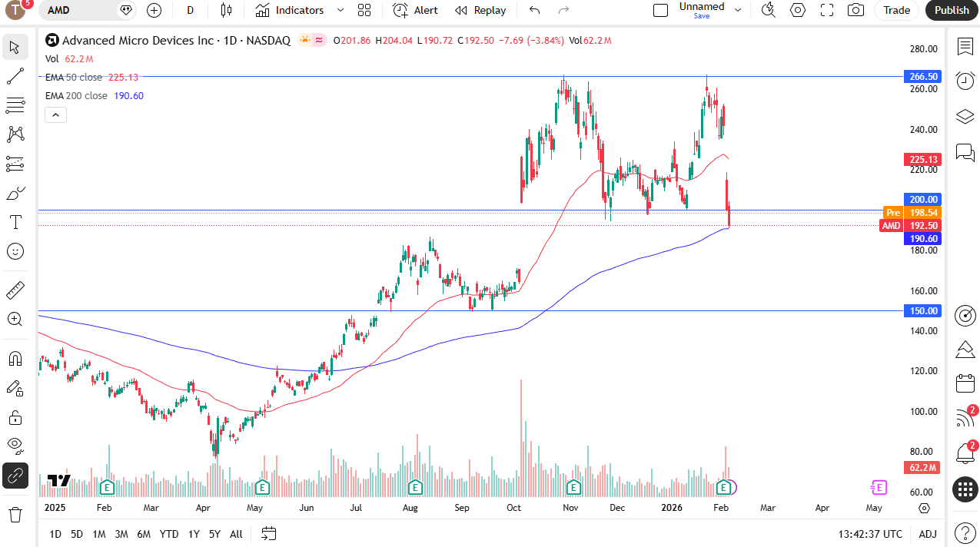Select the 5D time range
The width and height of the screenshot is (980, 547).
[77, 534]
